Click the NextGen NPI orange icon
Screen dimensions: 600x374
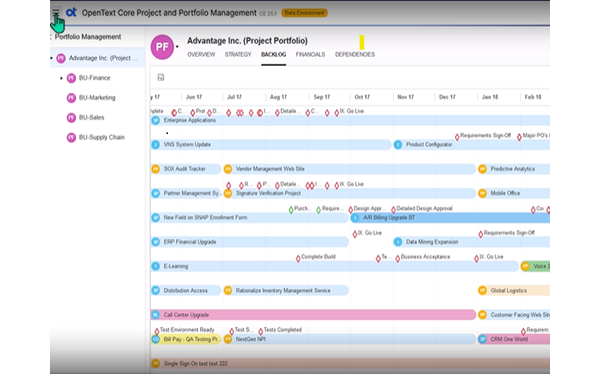pyautogui.click(x=228, y=339)
